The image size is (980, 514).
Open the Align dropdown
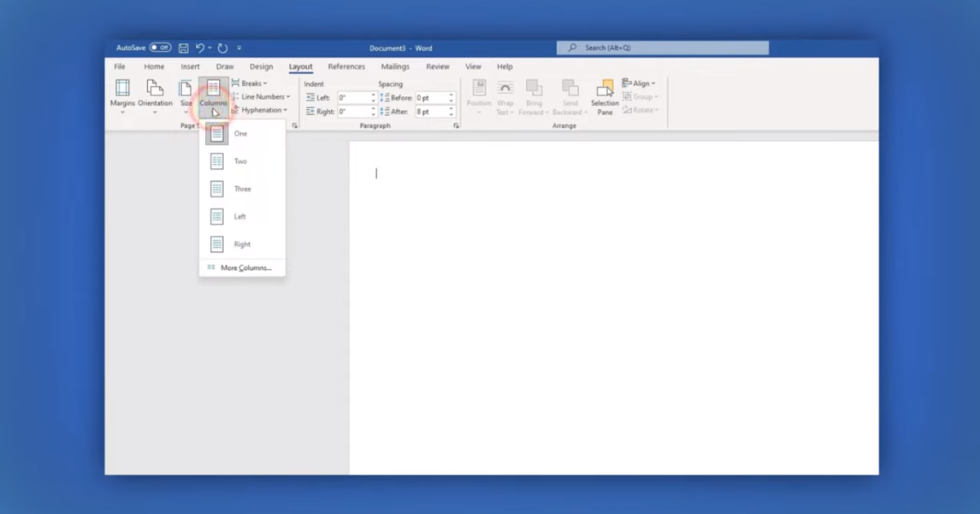pyautogui.click(x=639, y=83)
